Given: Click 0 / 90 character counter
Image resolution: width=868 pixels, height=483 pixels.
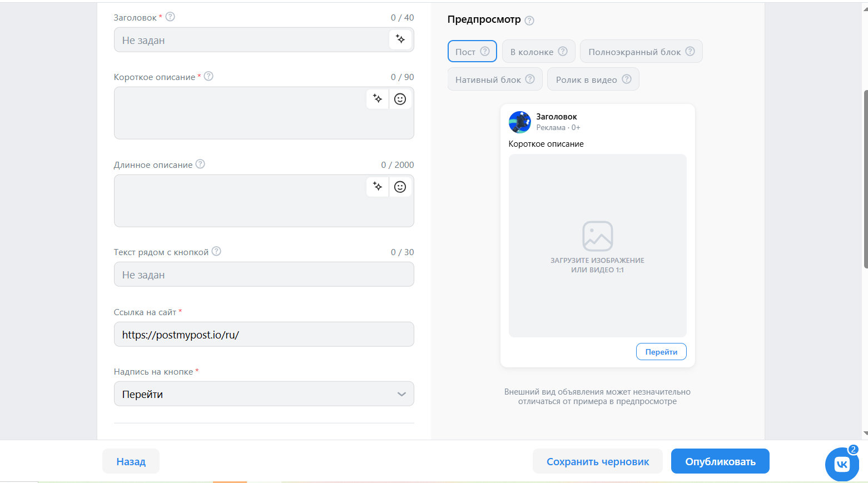Looking at the screenshot, I should (x=403, y=77).
